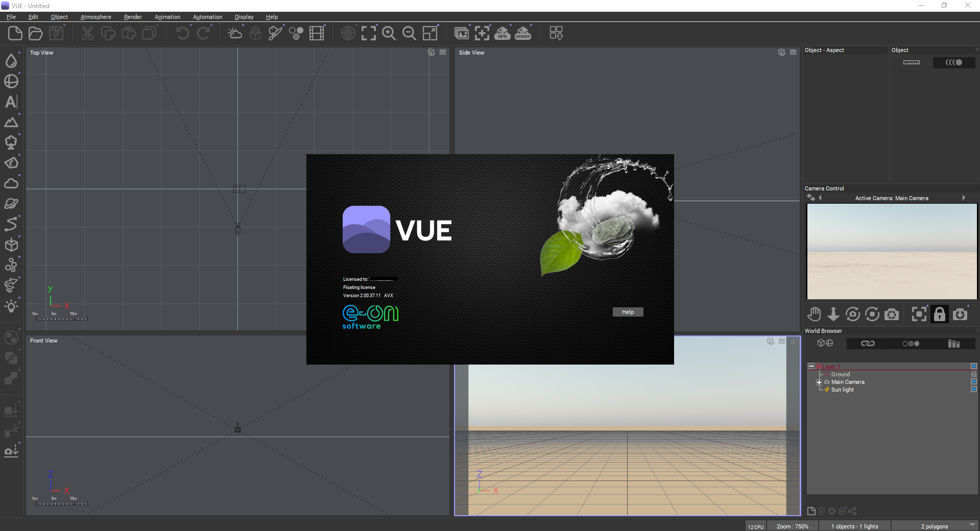Switch Object panel to the animation tab toggle

pos(954,62)
